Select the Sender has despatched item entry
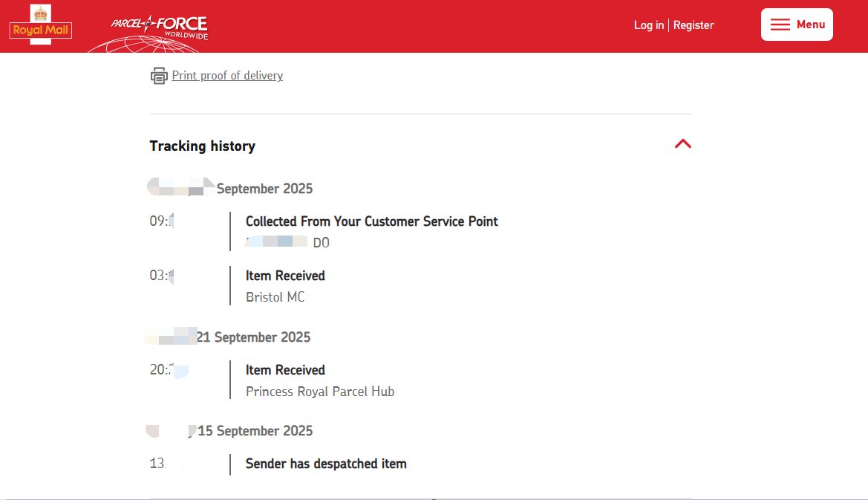 point(326,464)
